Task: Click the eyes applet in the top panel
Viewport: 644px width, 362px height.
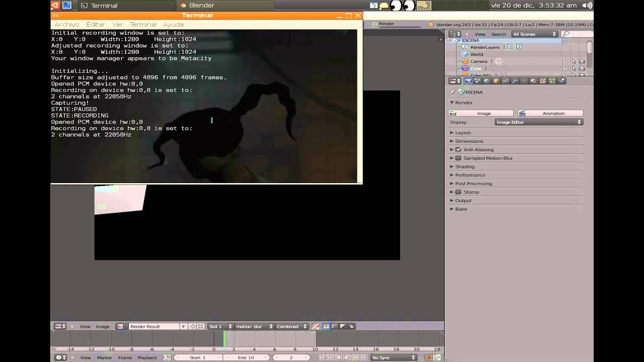Action: pyautogui.click(x=403, y=6)
